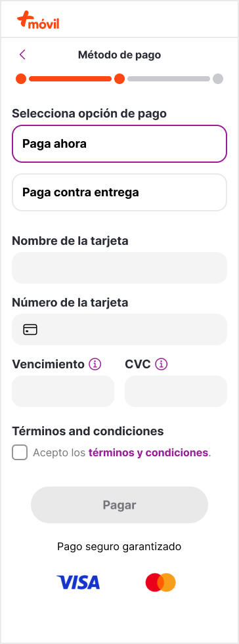This screenshot has width=239, height=644.
Task: Select second step dot in progress bar
Action: pos(119,79)
